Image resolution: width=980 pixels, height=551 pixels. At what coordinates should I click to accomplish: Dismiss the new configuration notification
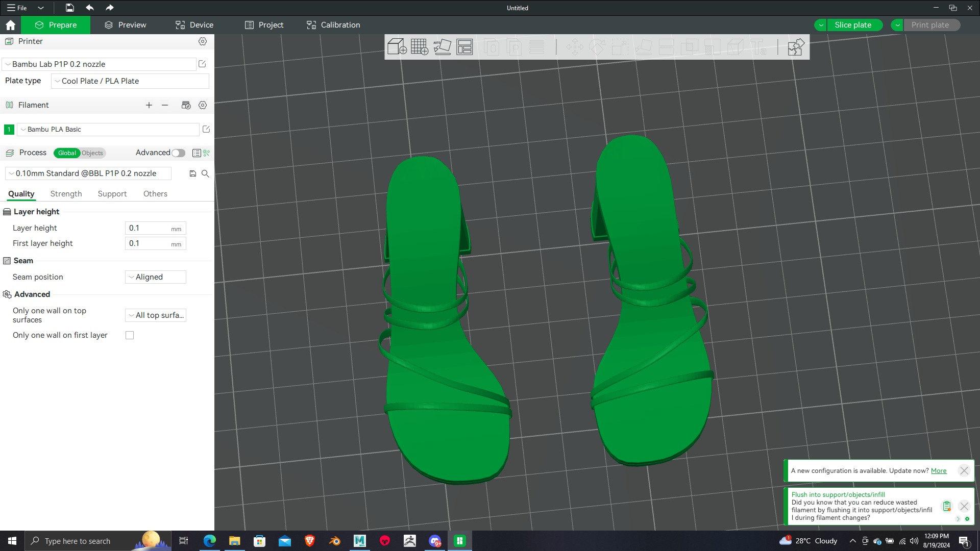[x=964, y=470]
